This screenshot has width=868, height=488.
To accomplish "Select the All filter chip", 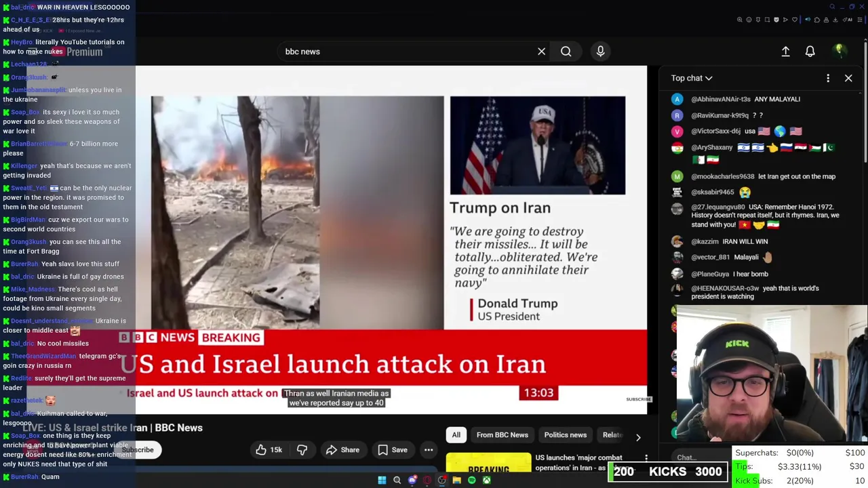I will [x=456, y=435].
